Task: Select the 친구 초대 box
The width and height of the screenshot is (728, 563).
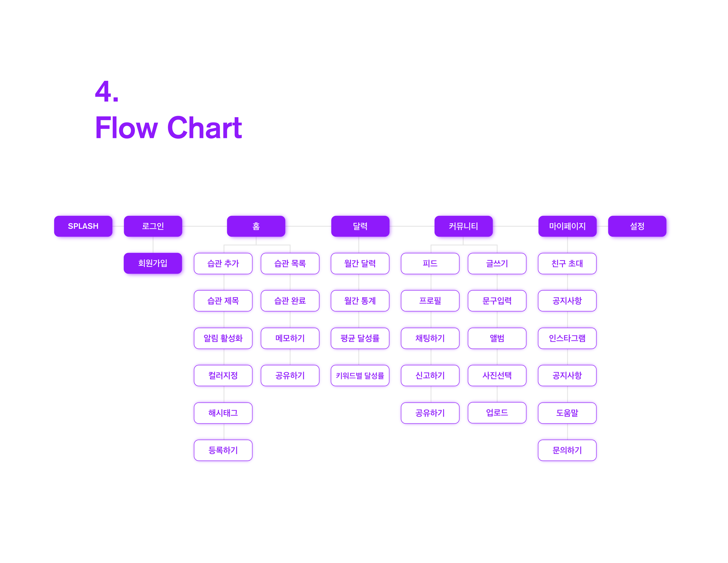Action: pos(567,263)
